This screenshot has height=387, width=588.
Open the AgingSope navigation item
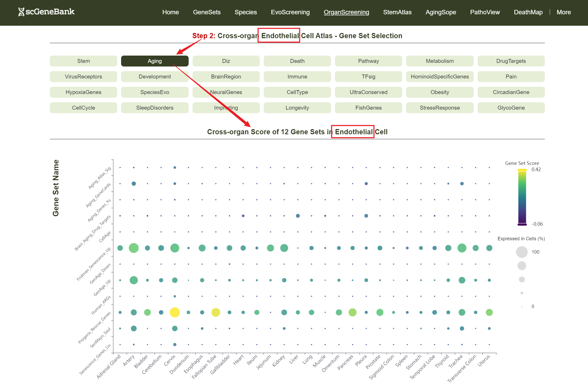pos(440,12)
